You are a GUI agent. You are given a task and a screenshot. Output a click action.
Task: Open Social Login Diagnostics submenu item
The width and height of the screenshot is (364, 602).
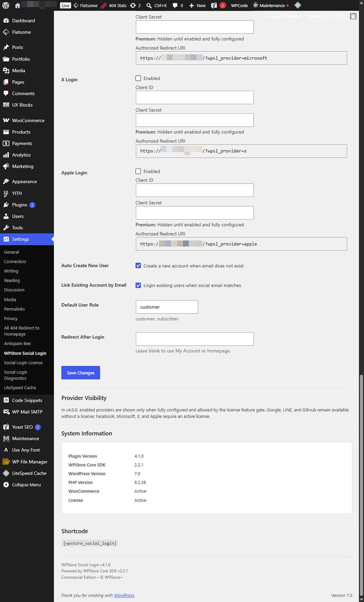(16, 375)
